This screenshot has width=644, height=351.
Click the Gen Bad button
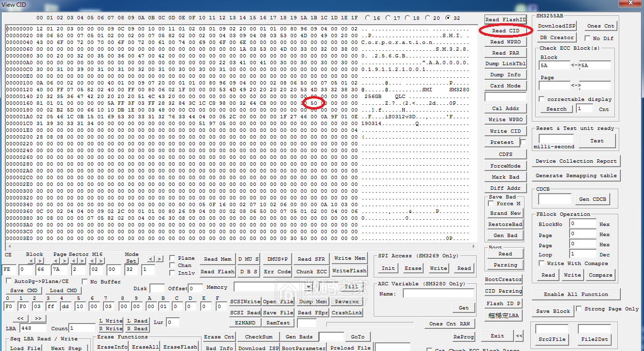tap(506, 235)
